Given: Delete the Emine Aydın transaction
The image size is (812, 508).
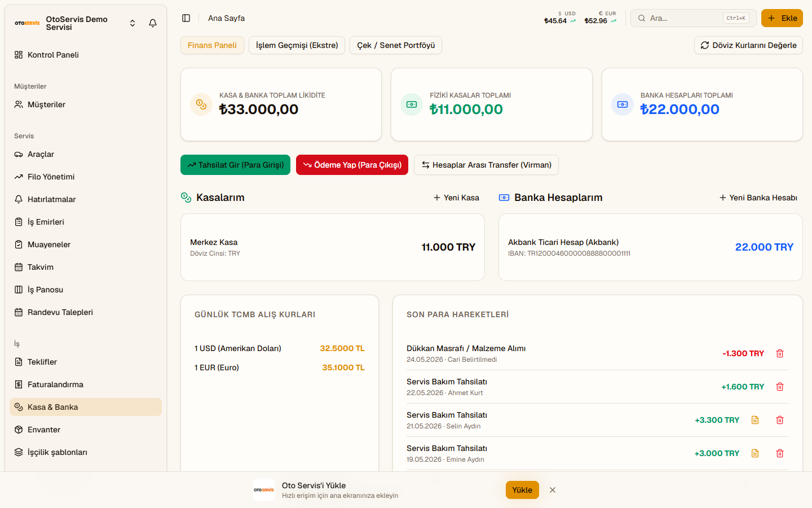Looking at the screenshot, I should (780, 453).
